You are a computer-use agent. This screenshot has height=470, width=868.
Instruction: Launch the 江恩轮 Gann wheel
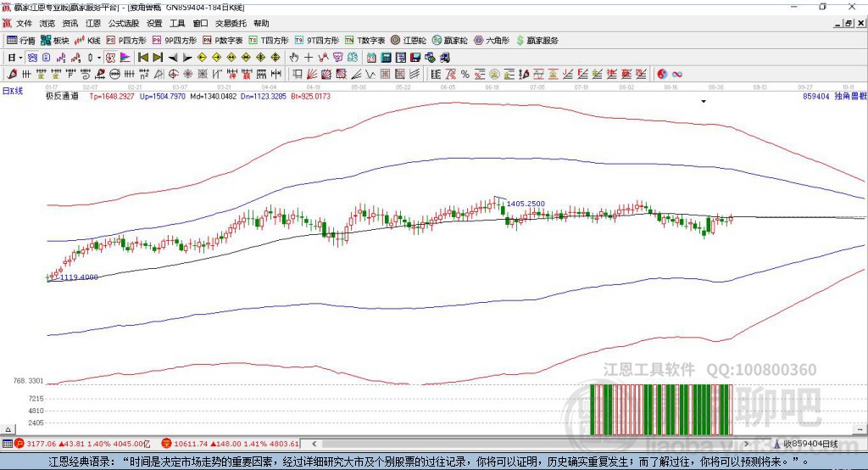coord(409,41)
